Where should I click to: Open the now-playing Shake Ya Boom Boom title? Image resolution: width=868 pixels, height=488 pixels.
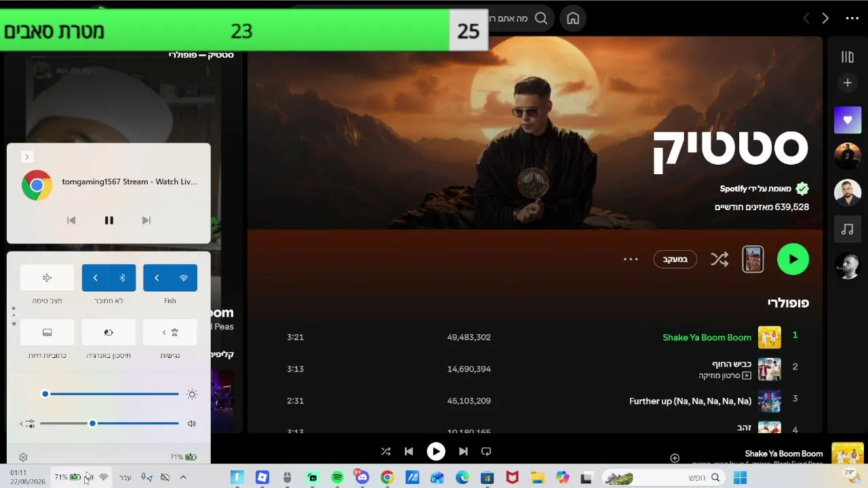[x=784, y=454]
